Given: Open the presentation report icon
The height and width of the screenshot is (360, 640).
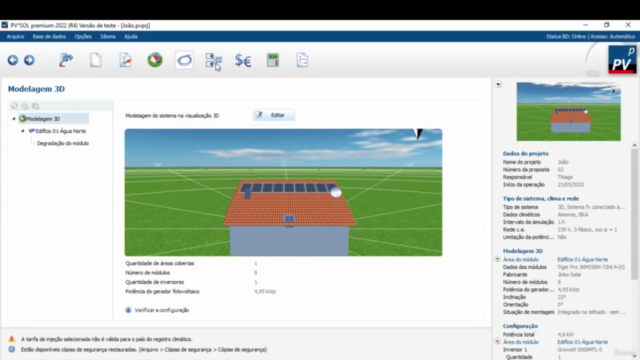Looking at the screenshot, I should [302, 60].
